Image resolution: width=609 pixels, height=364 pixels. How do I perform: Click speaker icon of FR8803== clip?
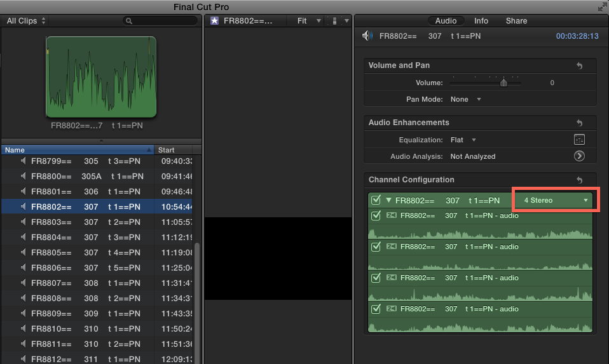pos(24,222)
